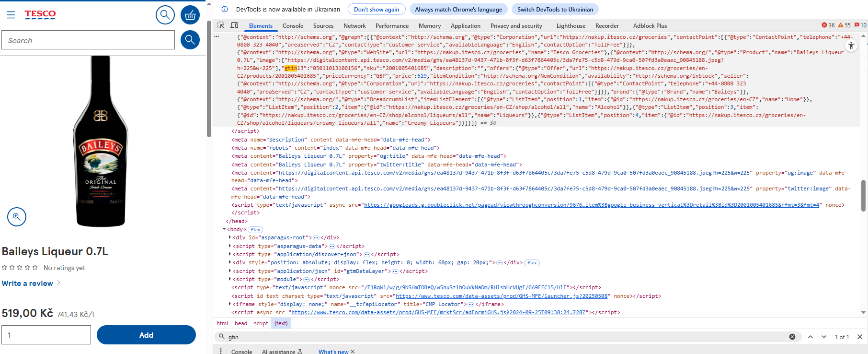The height and width of the screenshot is (354, 868).
Task: Open the Lighthouse tab
Action: (x=571, y=26)
